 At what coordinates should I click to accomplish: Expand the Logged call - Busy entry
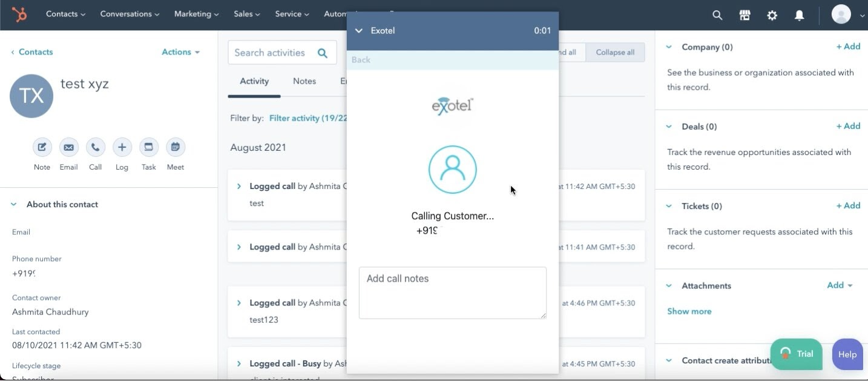[x=239, y=363]
